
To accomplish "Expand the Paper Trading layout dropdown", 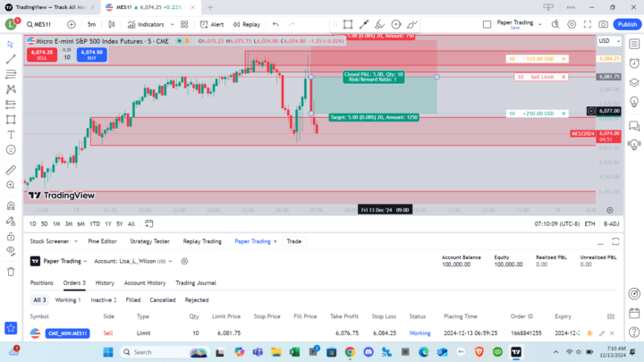I will (x=540, y=25).
